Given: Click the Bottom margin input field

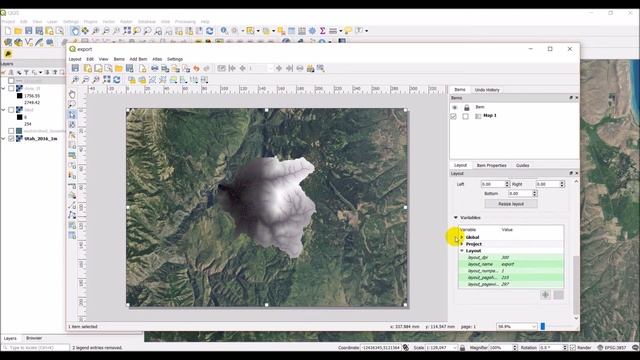Looking at the screenshot, I should coord(520,193).
